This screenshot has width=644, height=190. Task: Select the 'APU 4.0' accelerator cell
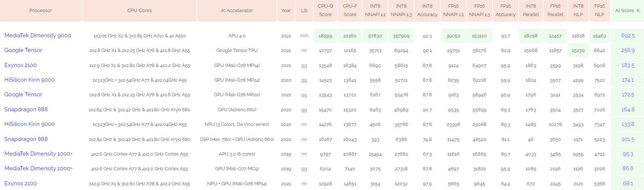tap(237, 36)
